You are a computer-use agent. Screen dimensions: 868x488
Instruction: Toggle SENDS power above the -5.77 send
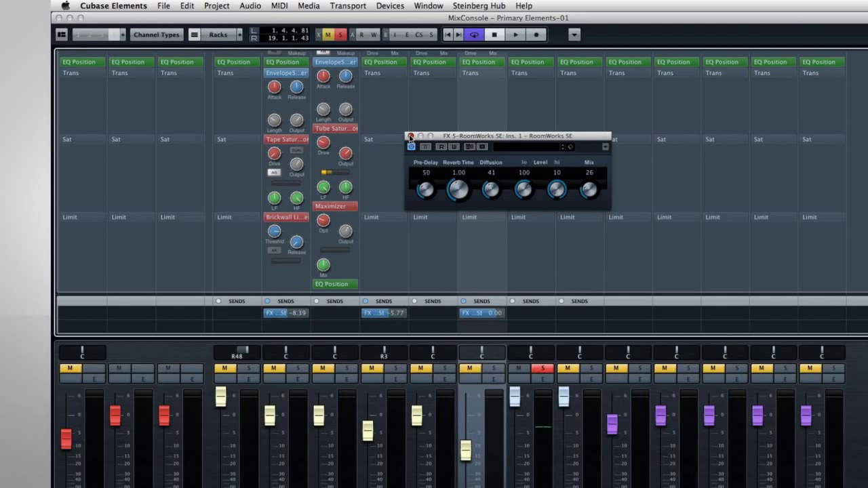pos(365,301)
